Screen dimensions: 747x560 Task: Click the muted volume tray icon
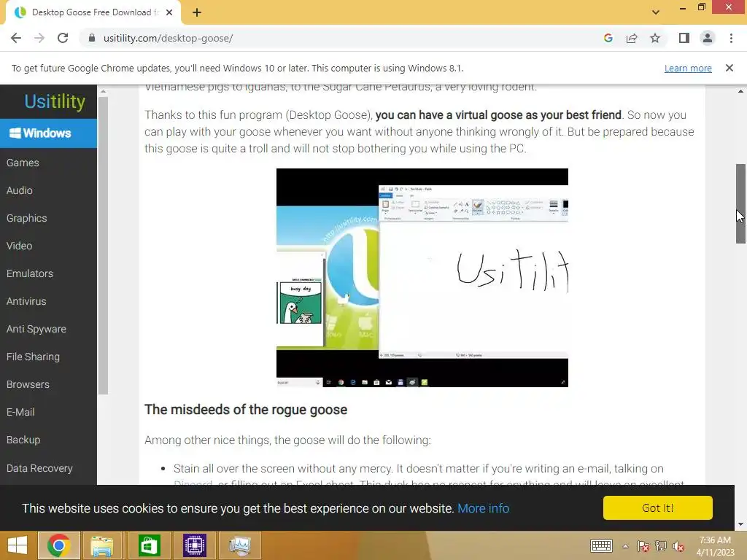click(x=678, y=546)
